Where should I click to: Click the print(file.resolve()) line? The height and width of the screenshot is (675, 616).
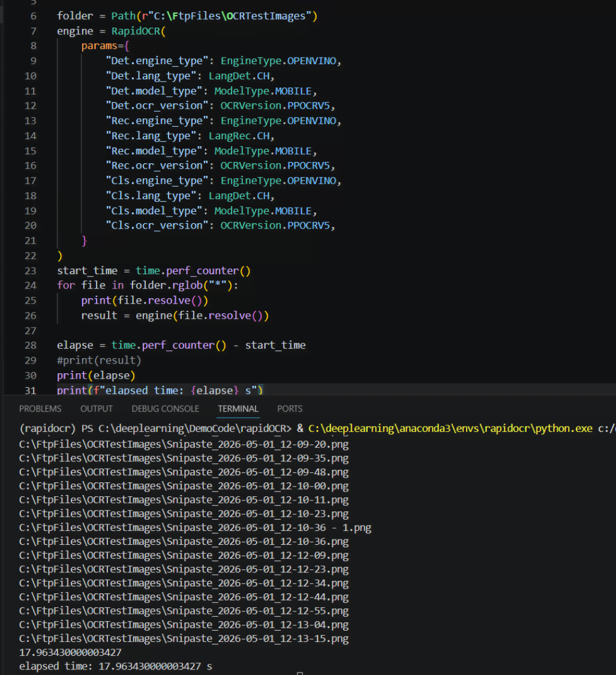tap(145, 301)
